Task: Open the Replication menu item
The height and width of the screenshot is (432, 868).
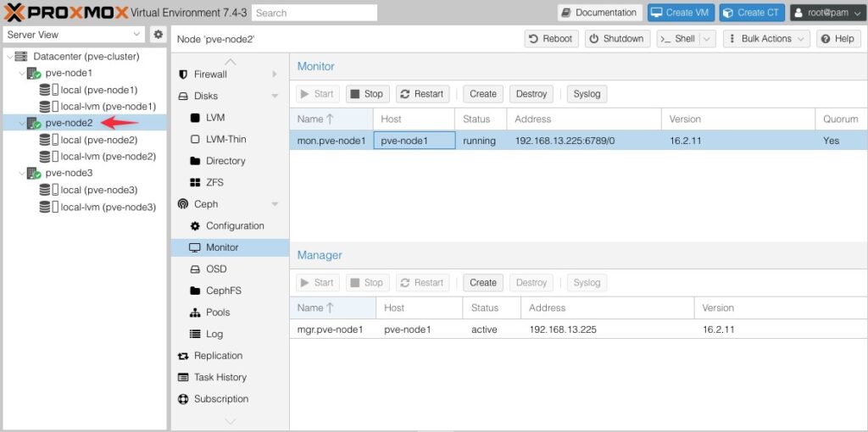Action: pos(231,356)
